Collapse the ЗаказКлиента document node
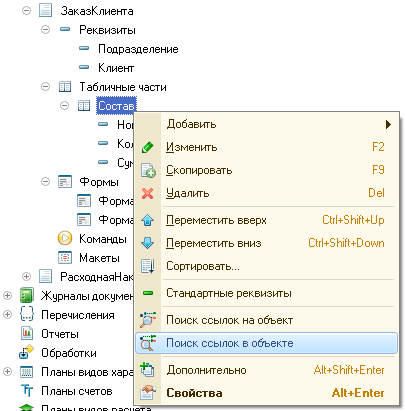 point(26,11)
